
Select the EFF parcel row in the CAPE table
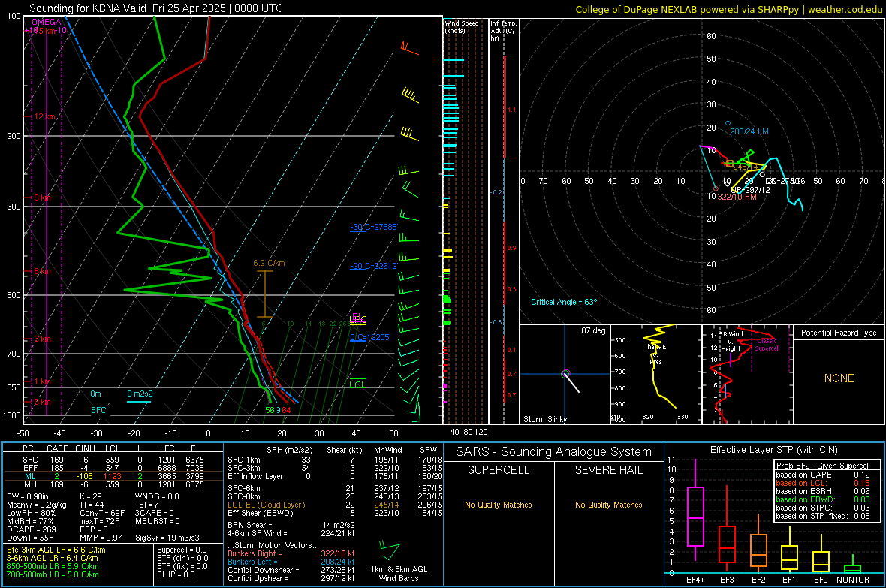[x=113, y=468]
